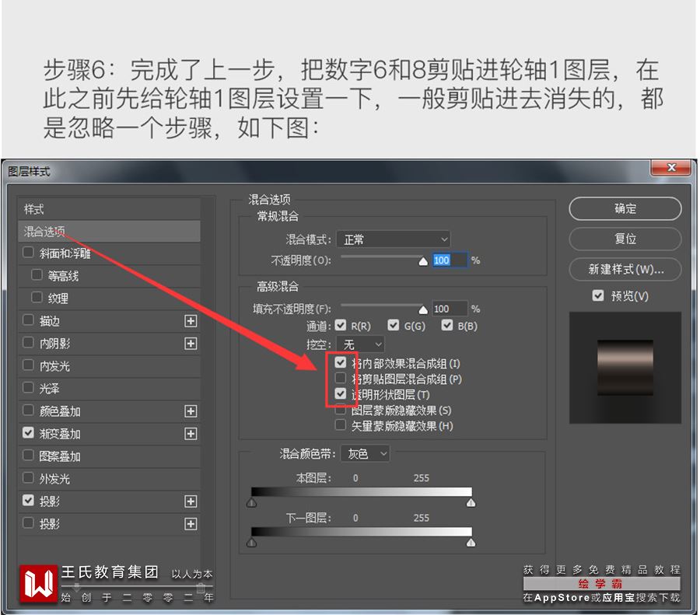Check 图层蒙版隐藏效果 option

coord(341,409)
